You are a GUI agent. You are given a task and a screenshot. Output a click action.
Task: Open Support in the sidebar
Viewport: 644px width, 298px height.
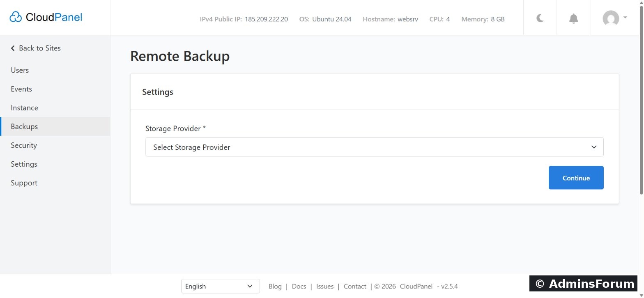coord(55,183)
